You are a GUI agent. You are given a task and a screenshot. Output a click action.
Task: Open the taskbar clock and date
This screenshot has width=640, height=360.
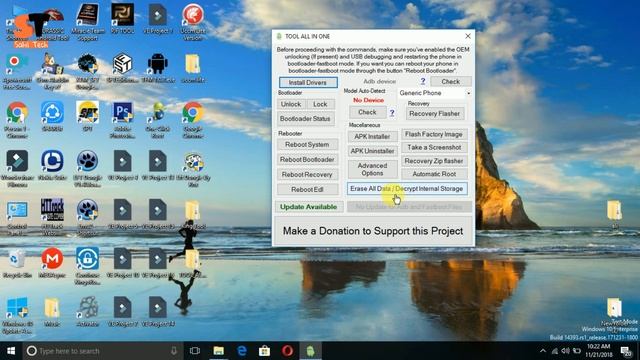599,351
